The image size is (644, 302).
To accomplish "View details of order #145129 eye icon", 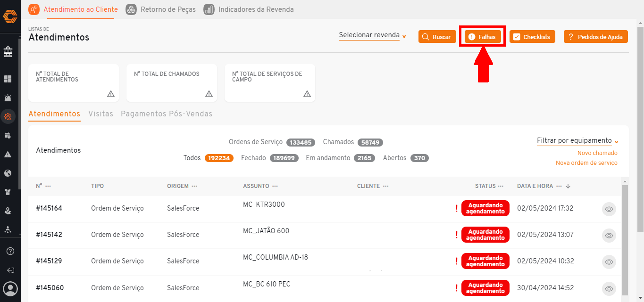I will 609,262.
